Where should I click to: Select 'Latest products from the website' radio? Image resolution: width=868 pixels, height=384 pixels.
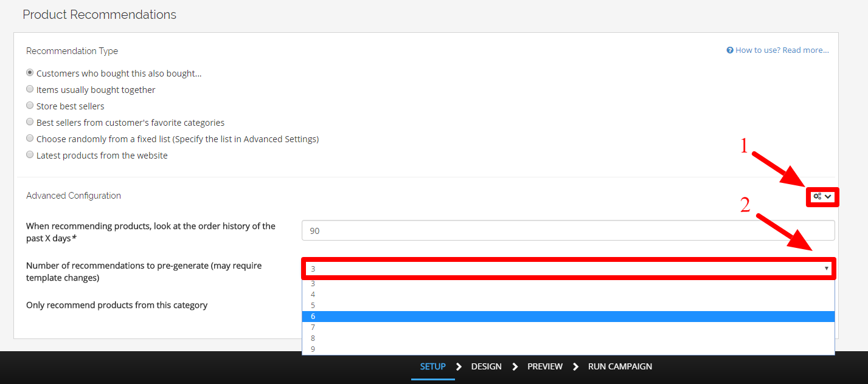[x=30, y=155]
